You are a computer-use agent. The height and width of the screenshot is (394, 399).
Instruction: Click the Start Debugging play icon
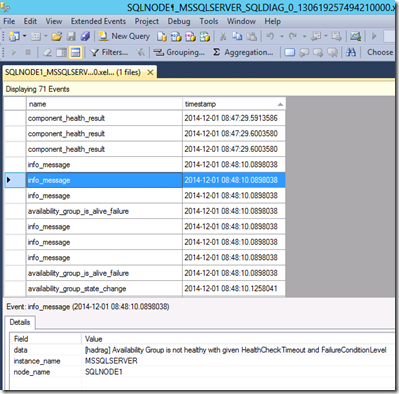pyautogui.click(x=374, y=36)
